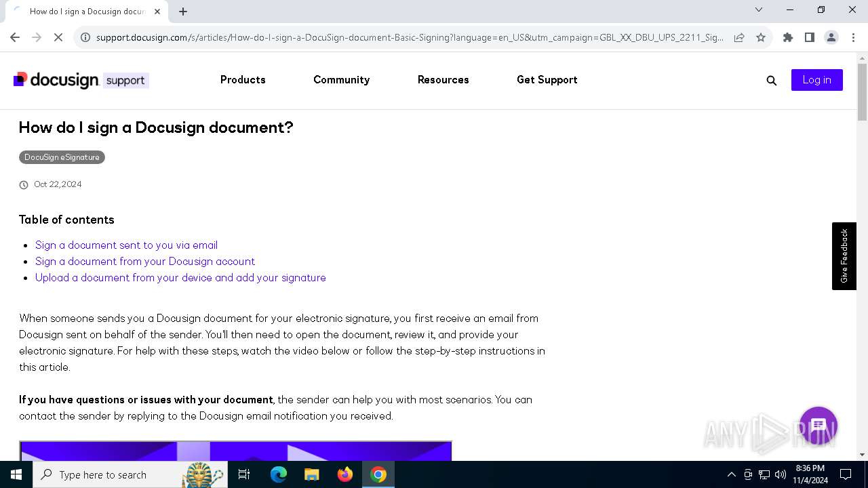View site information icon in address bar
This screenshot has height=488, width=868.
(x=85, y=37)
